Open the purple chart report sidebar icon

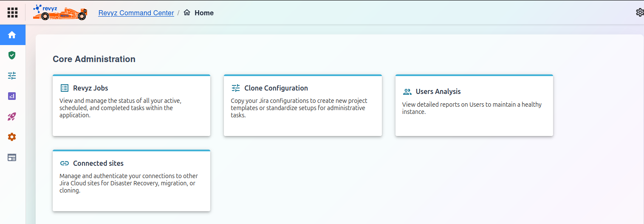(12, 96)
